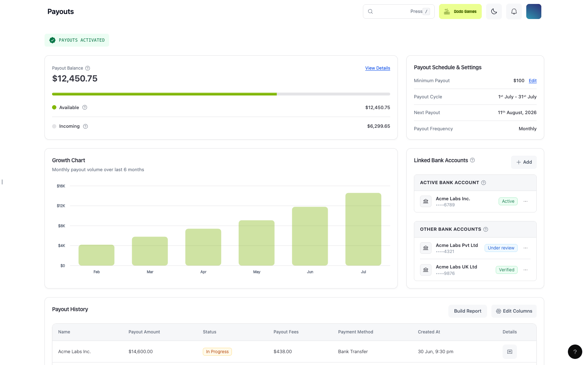Image resolution: width=588 pixels, height=365 pixels.
Task: Edit the minimum payout amount
Action: tap(533, 81)
